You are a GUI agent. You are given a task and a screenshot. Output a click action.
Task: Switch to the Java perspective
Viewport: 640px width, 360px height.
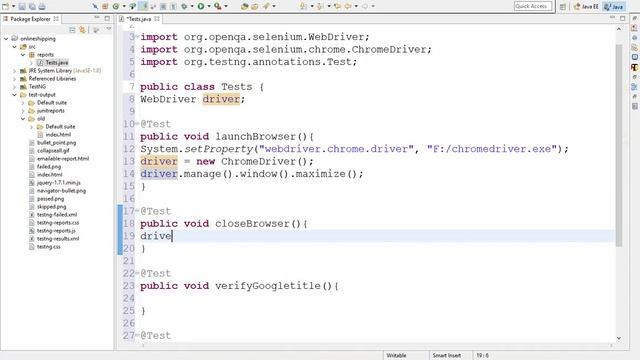(x=614, y=7)
